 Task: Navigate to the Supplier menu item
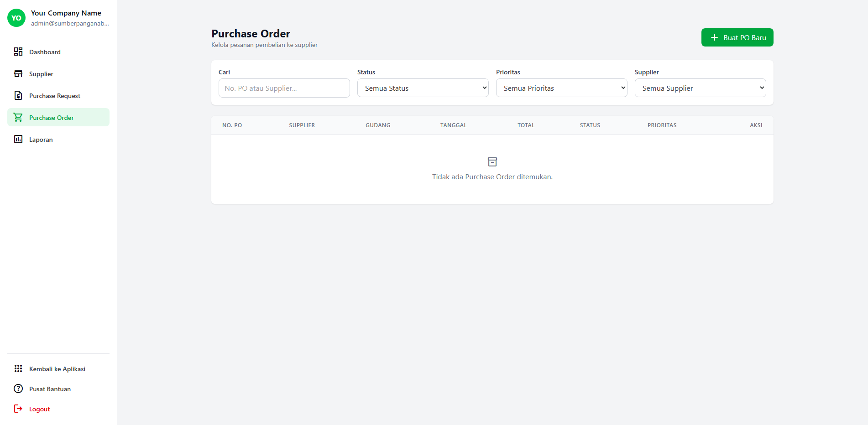coord(41,74)
